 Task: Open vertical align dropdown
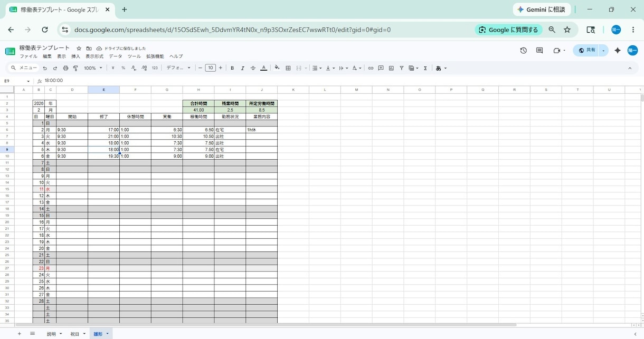330,68
